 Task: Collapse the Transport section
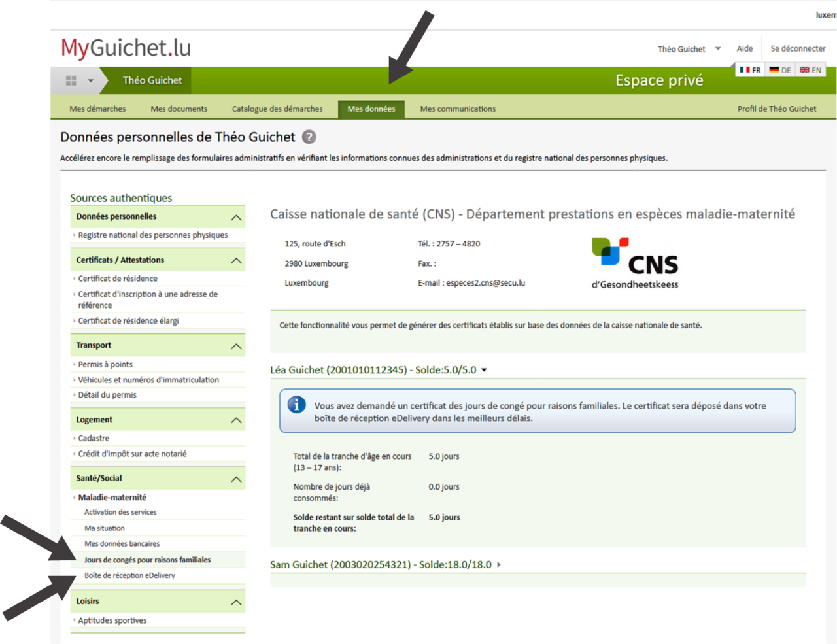[x=236, y=346]
